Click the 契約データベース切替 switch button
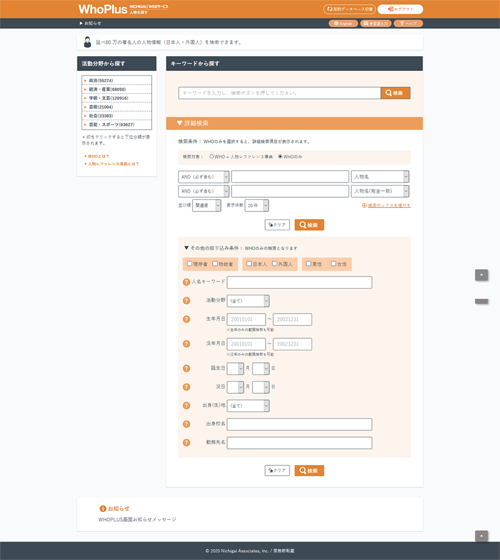 [349, 9]
